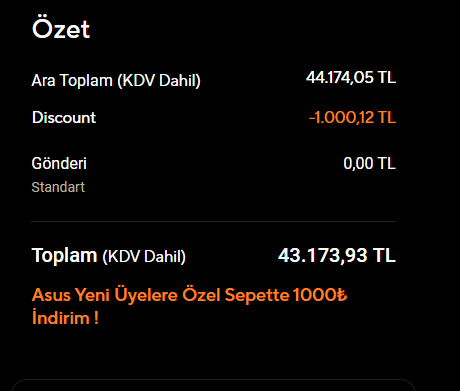Click the (KDV Dahil) note beside Ara Toplam
460x391 pixels.
[159, 81]
